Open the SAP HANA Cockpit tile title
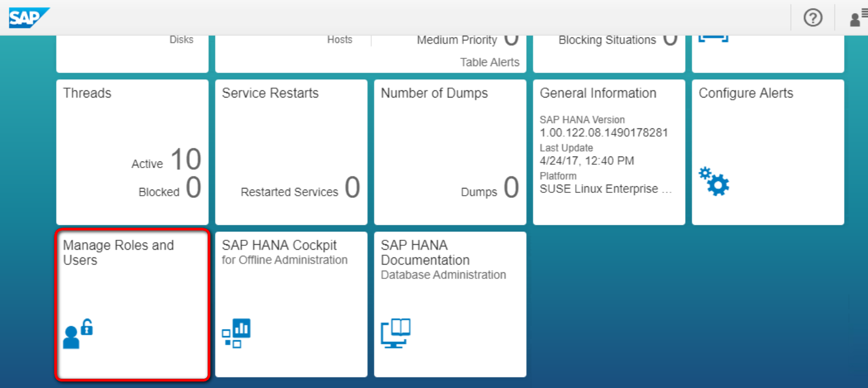The image size is (868, 388). [x=279, y=245]
